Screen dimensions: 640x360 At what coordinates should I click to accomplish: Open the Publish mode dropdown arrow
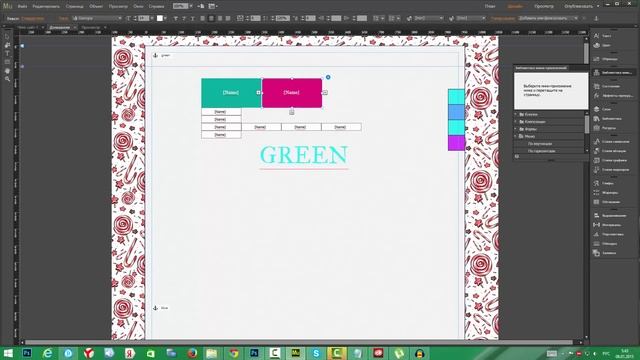point(598,6)
